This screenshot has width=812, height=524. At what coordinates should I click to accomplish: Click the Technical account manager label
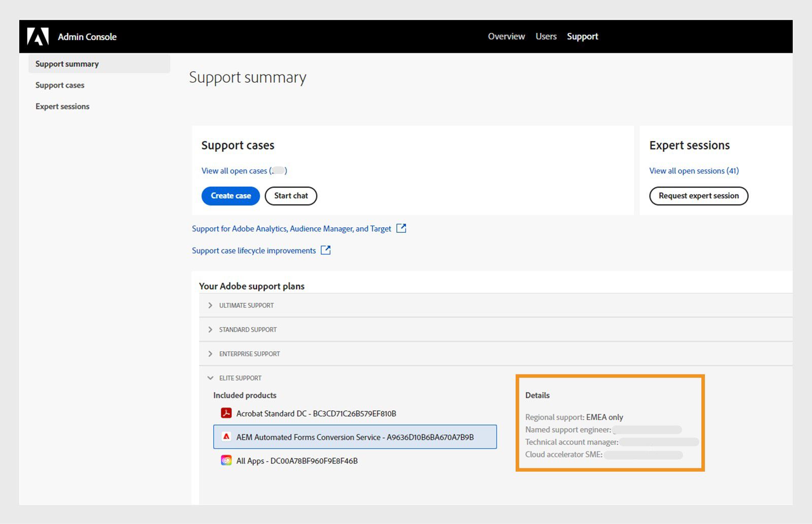571,442
